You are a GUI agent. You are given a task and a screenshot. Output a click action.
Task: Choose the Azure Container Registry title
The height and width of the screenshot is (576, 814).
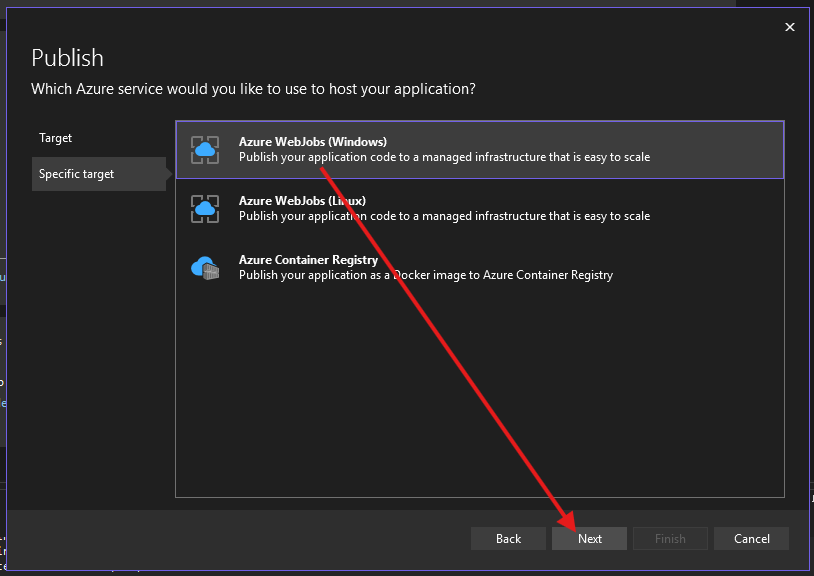click(x=308, y=260)
